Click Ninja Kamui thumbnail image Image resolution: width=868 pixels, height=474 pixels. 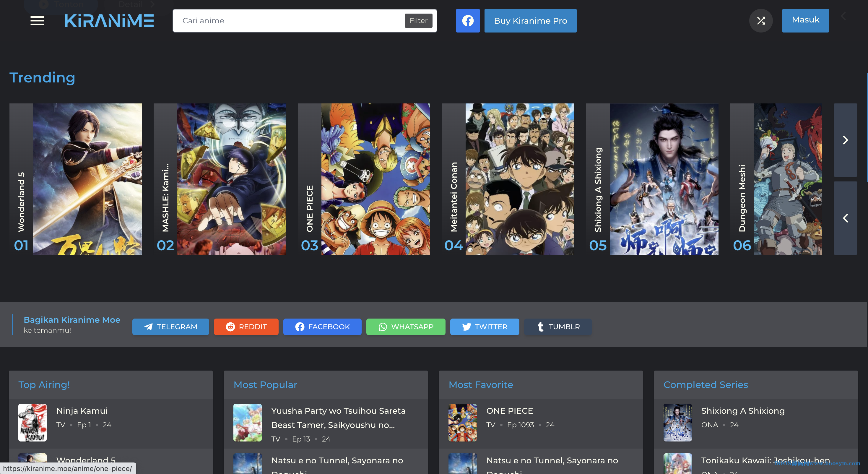tap(32, 422)
